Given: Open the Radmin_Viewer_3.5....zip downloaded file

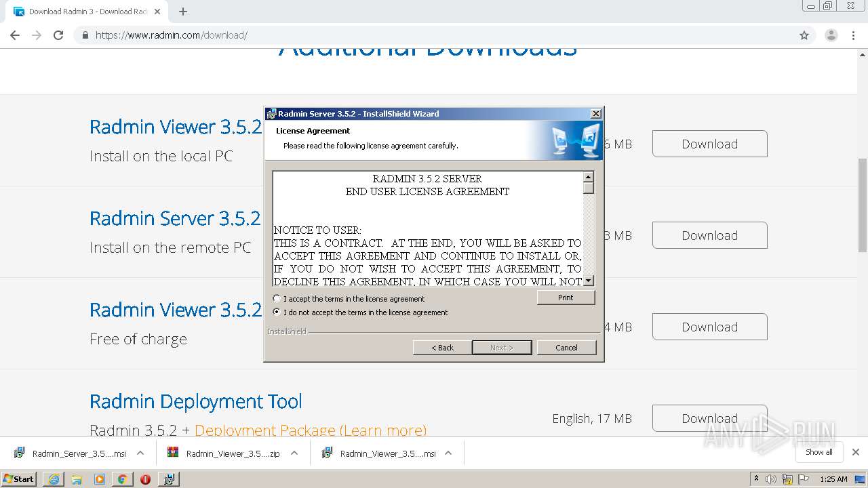Looking at the screenshot, I should point(224,453).
